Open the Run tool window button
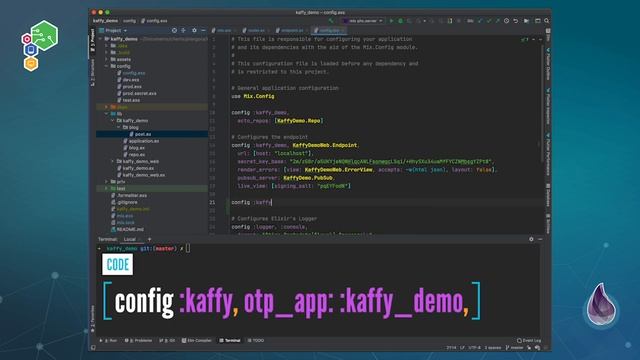The height and width of the screenshot is (360, 640). [x=108, y=340]
